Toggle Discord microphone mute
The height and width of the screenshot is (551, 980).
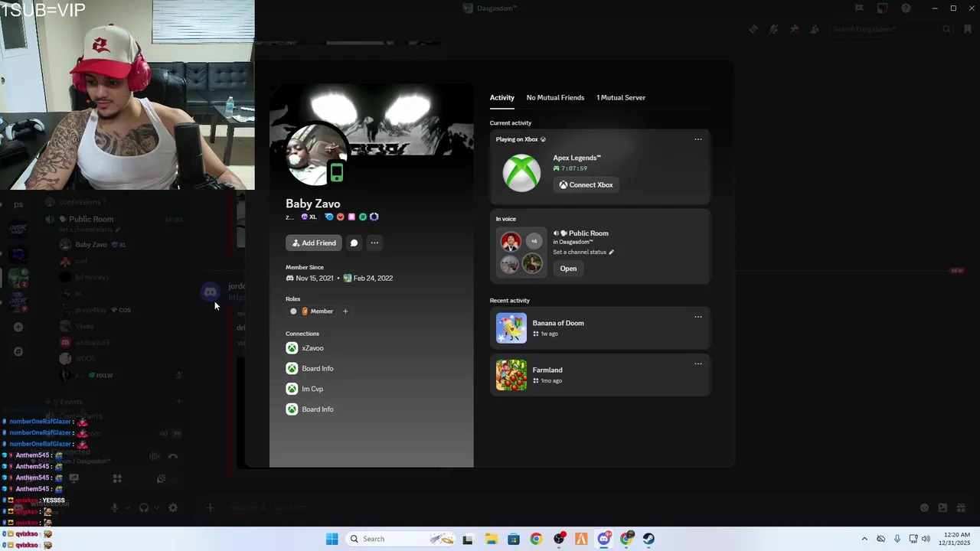click(x=115, y=507)
